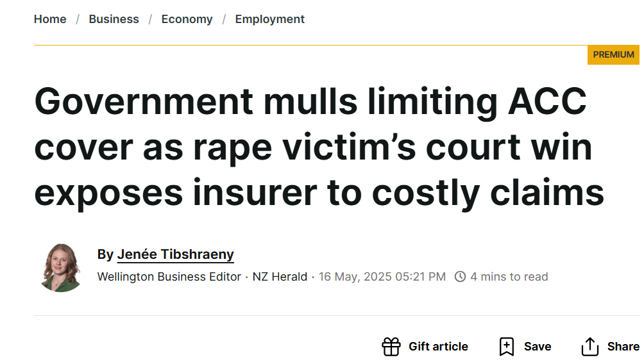
Task: Click the Share text label
Action: tap(623, 347)
